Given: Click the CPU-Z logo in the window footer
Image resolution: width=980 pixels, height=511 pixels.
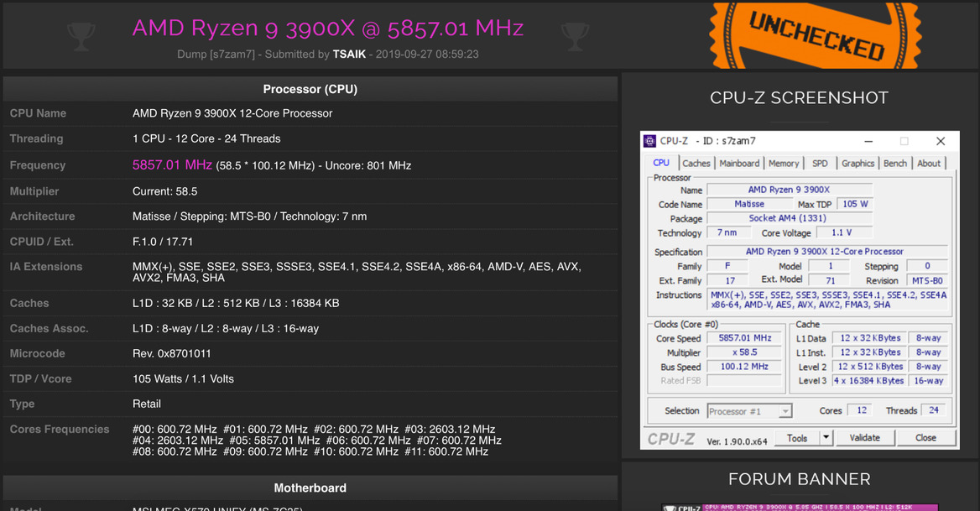Looking at the screenshot, I should [x=670, y=439].
